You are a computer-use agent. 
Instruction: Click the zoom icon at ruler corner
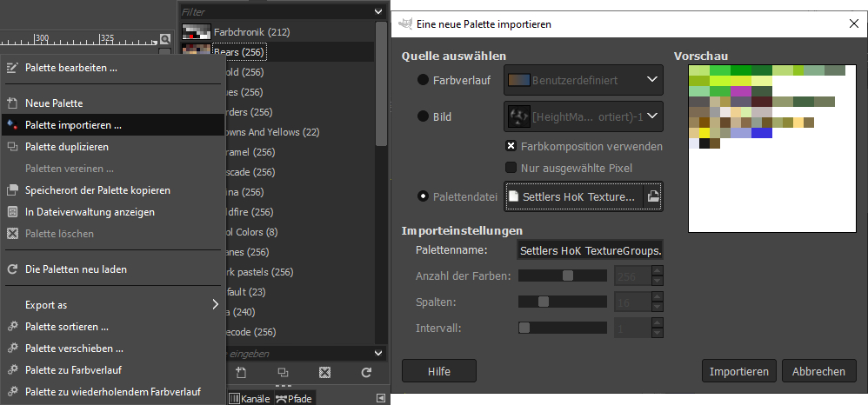point(165,39)
